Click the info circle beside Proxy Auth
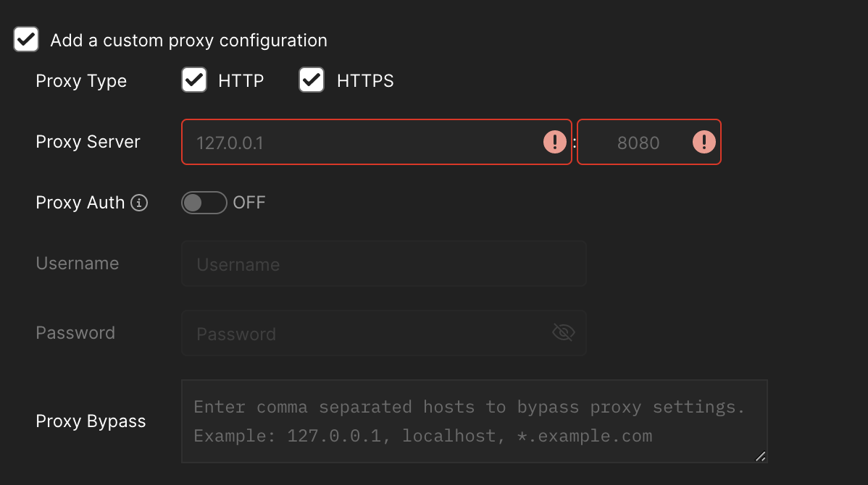 click(x=138, y=203)
